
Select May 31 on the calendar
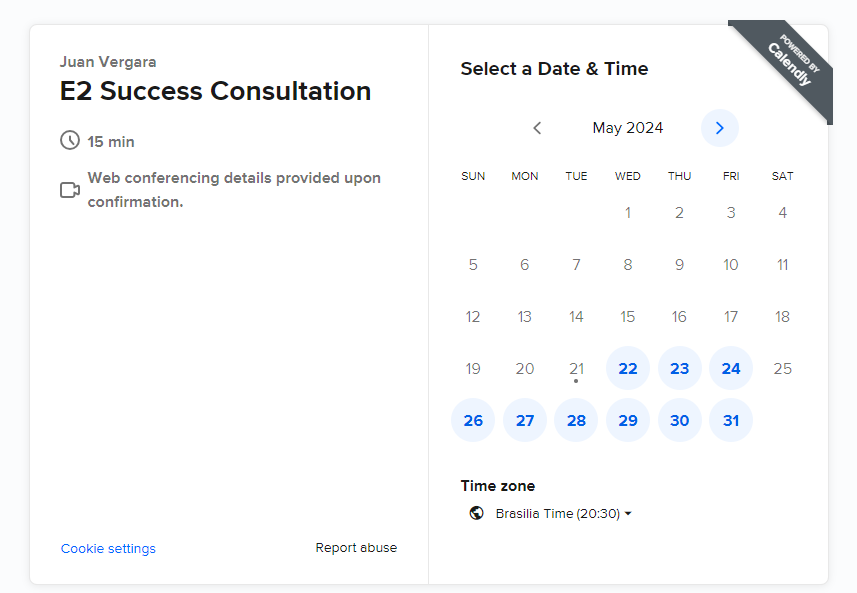pos(731,420)
